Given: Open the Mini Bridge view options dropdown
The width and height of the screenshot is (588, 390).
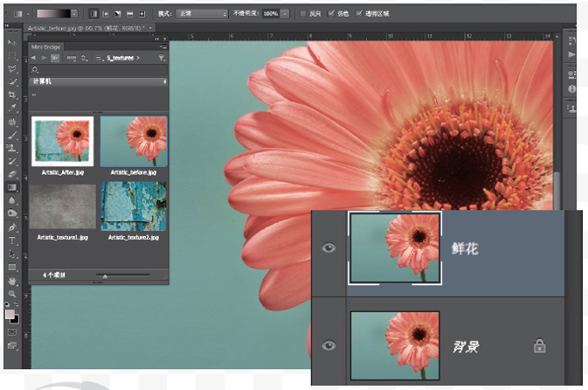Looking at the screenshot, I should [72, 58].
